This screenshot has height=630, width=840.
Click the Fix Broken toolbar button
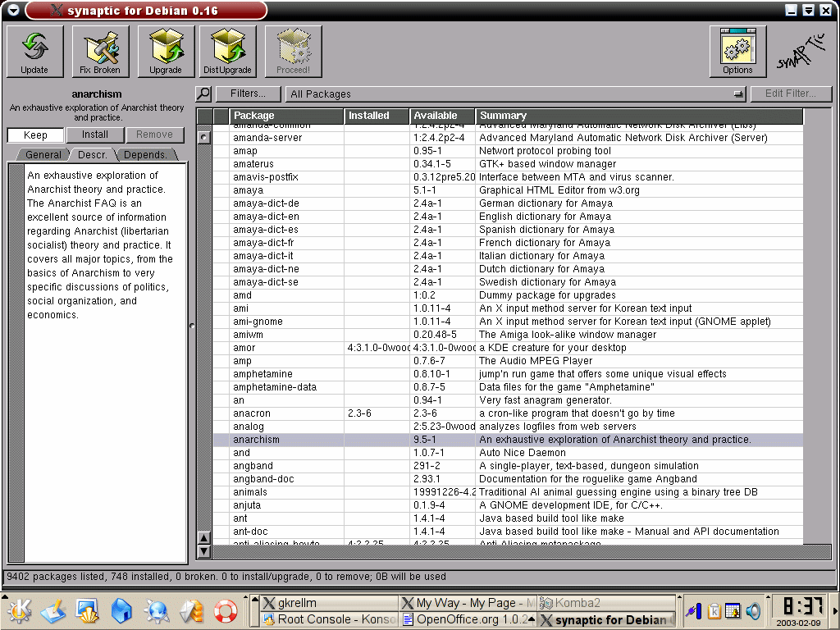click(x=100, y=52)
